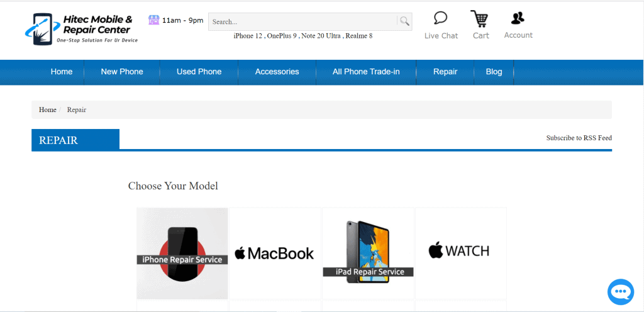Viewport: 644px width, 312px height.
Task: Open the Blog menu item
Action: [494, 72]
